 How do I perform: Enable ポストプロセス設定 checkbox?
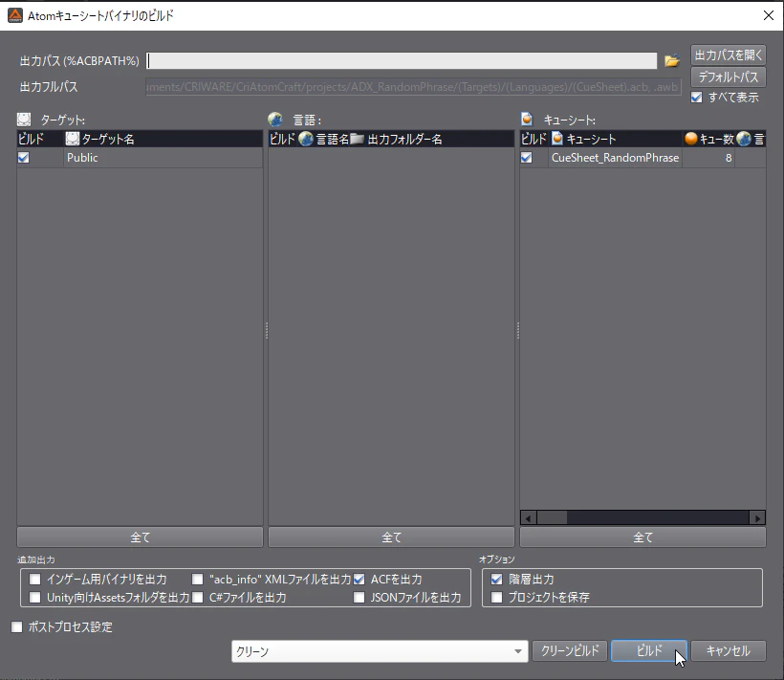[x=17, y=626]
